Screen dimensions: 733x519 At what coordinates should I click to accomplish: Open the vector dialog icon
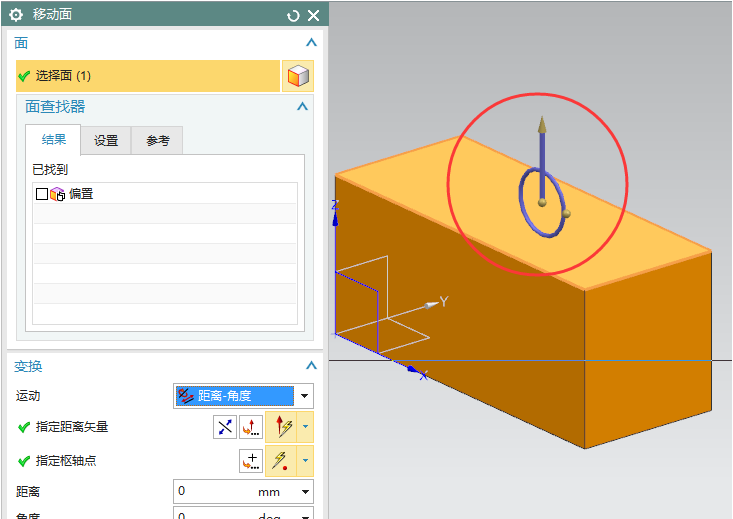250,428
